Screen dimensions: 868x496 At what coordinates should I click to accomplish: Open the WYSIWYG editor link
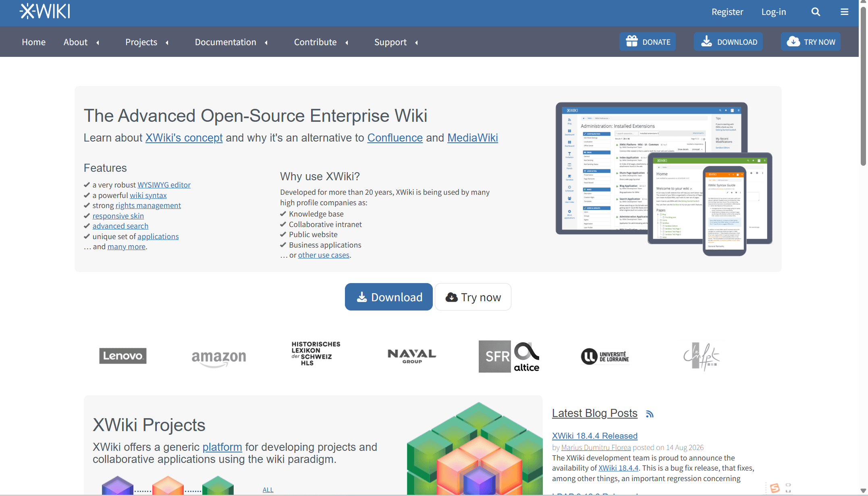click(x=164, y=185)
